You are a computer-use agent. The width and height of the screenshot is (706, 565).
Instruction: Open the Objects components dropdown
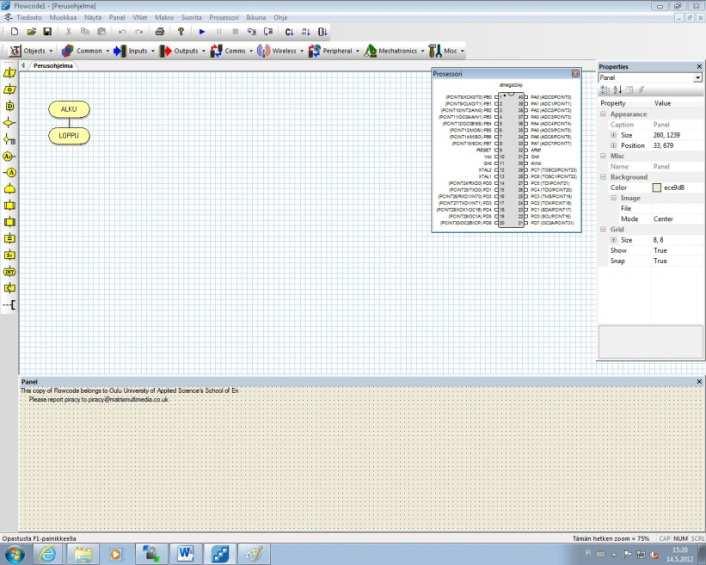(x=32, y=51)
